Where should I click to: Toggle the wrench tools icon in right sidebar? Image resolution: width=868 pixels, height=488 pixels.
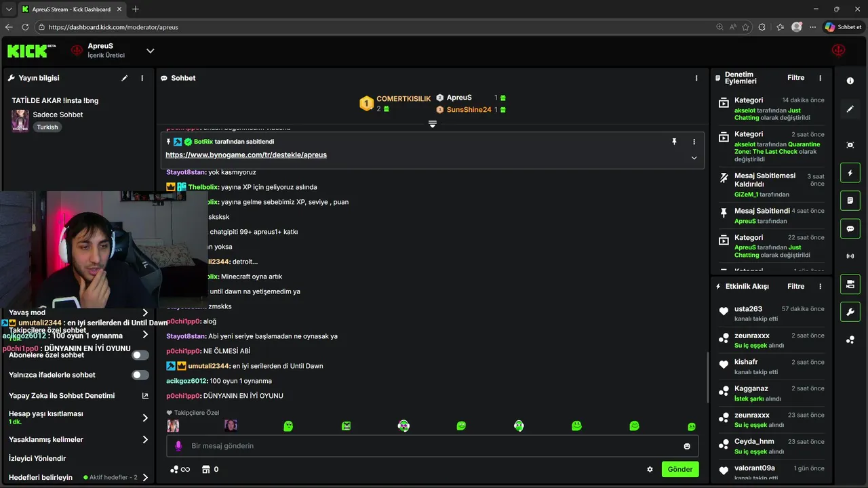click(x=850, y=312)
